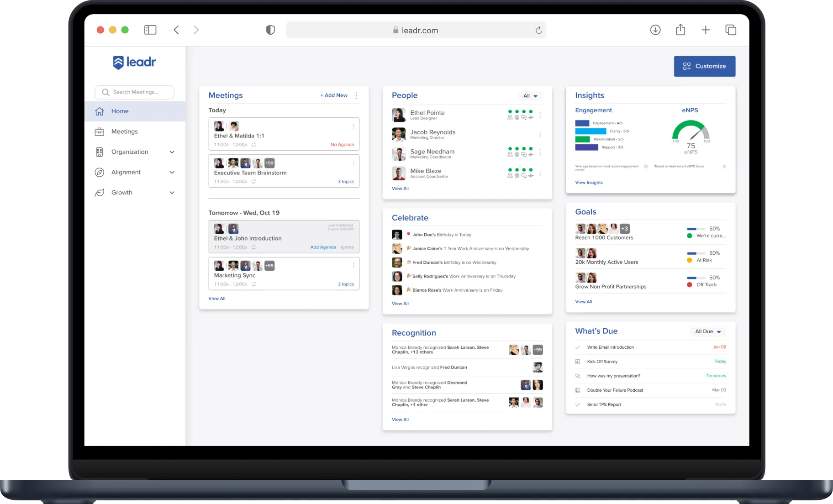Screen dimensions: 833x504
Task: Expand the Alignment chevron
Action: pyautogui.click(x=172, y=172)
